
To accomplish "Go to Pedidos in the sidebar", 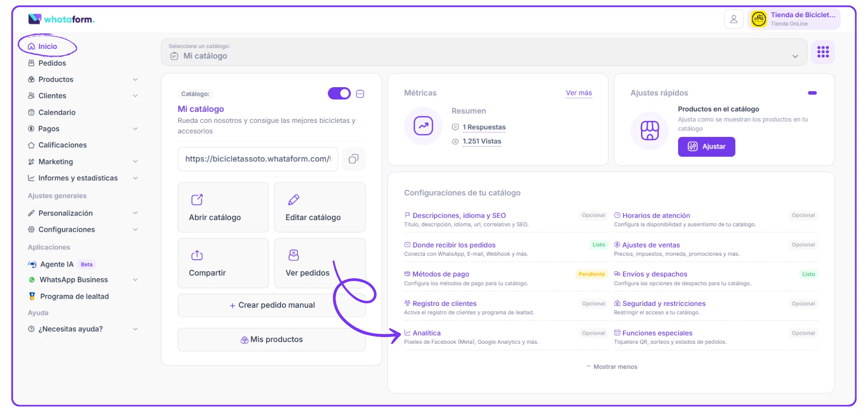I will (x=52, y=63).
